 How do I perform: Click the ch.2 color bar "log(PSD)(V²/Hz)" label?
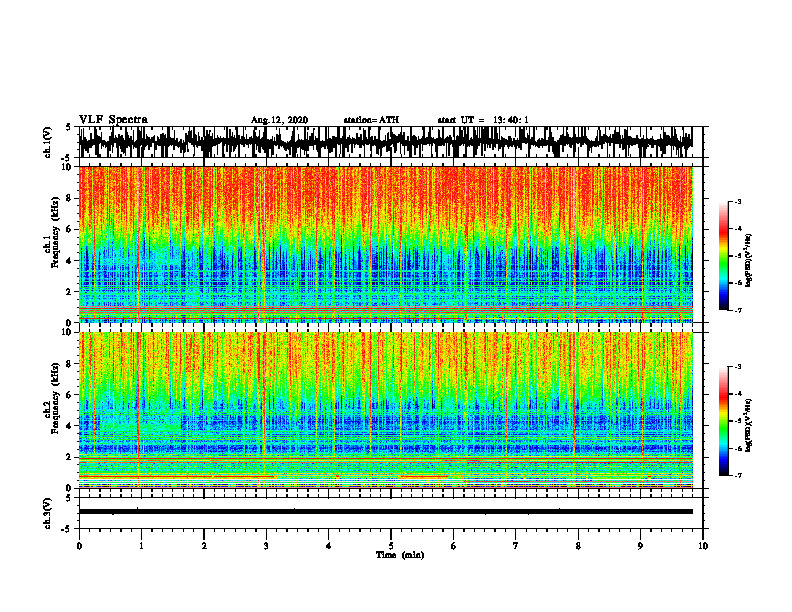pos(749,425)
